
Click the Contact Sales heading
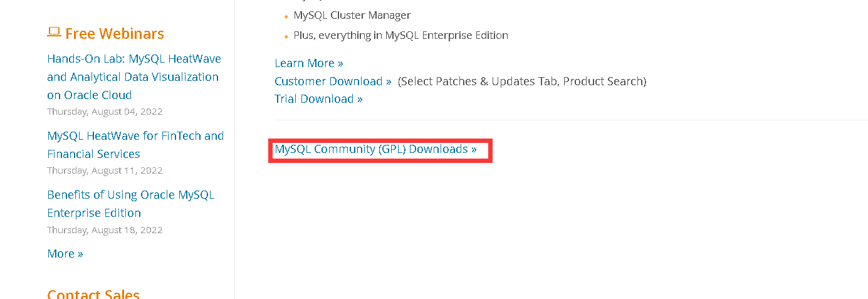pos(93,293)
